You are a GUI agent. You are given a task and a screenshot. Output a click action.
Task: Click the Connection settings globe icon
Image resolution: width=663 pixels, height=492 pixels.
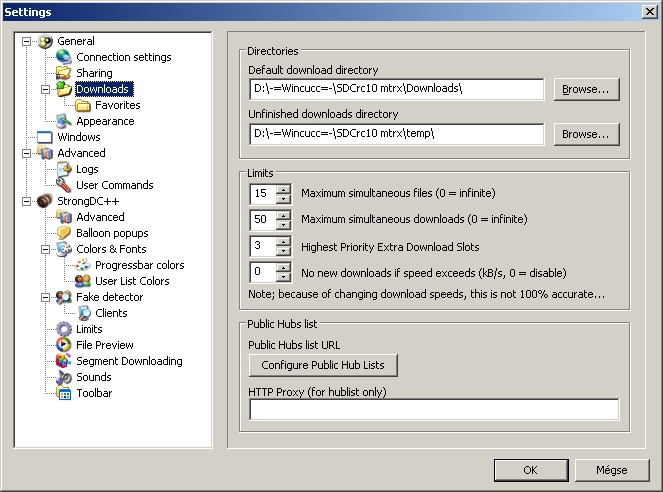[64, 57]
